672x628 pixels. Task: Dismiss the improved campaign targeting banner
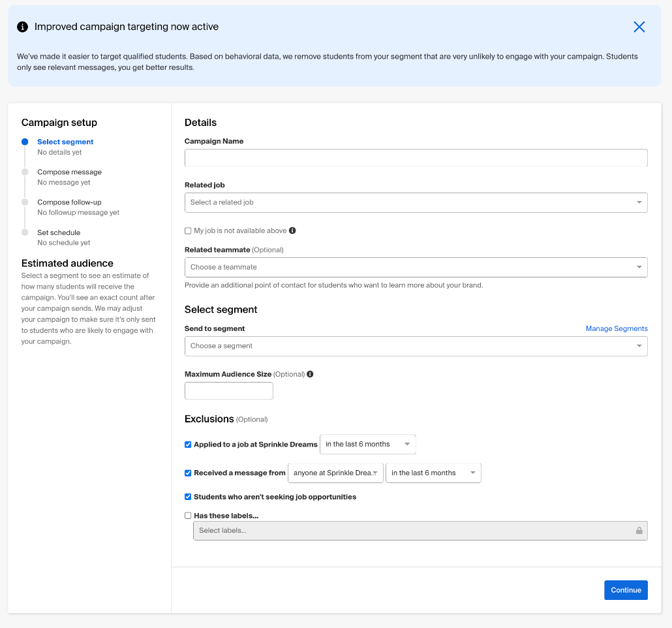click(639, 27)
